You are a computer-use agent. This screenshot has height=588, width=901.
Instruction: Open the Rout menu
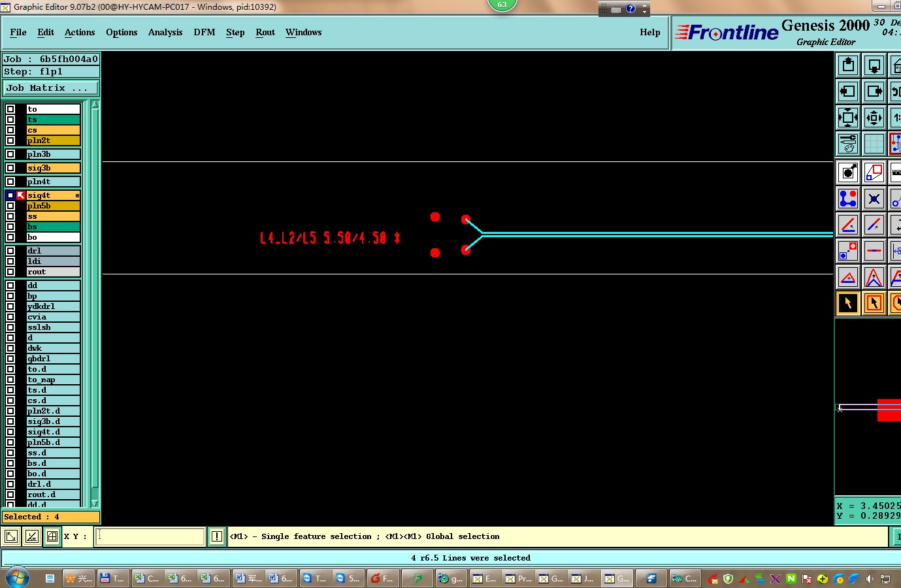(x=265, y=32)
